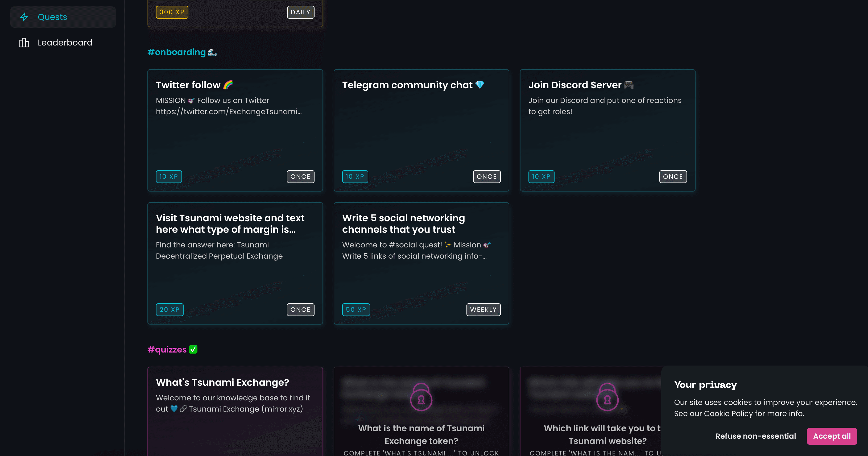Screen dimensions: 868x456
Task: Click the 'Your privacy' heading
Action: [705, 385]
